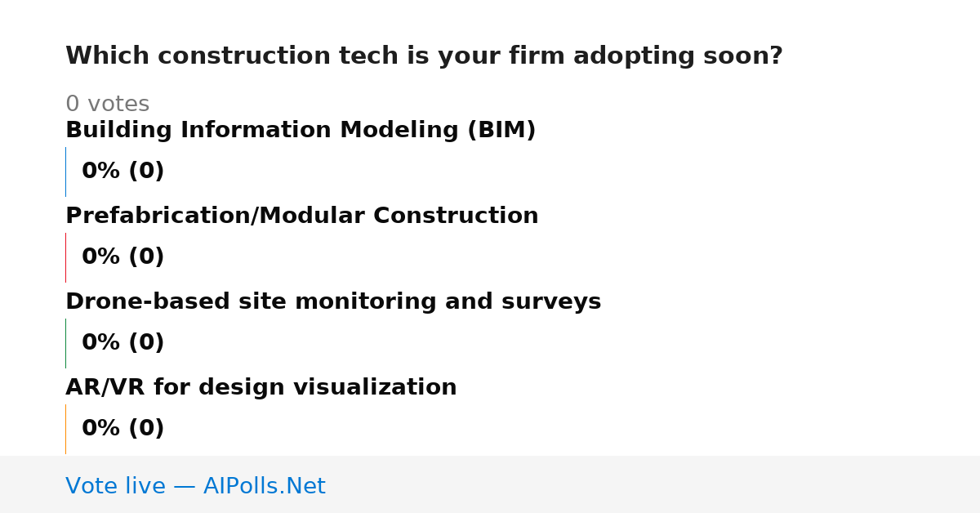The width and height of the screenshot is (980, 513).
Task: Click the poll question about construction tech
Action: click(424, 56)
